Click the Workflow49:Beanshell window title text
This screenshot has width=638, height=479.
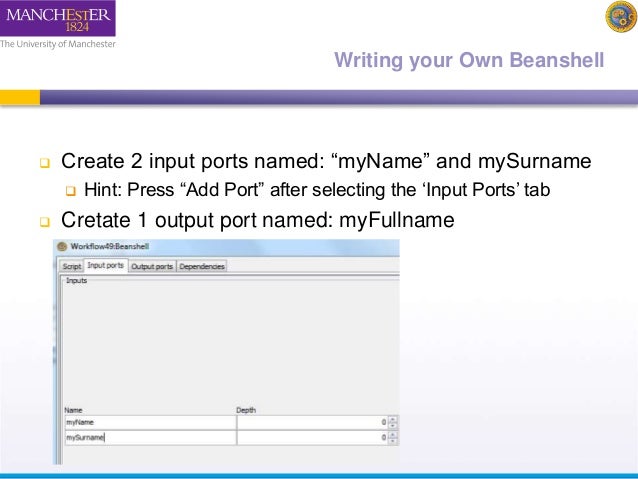pos(109,246)
